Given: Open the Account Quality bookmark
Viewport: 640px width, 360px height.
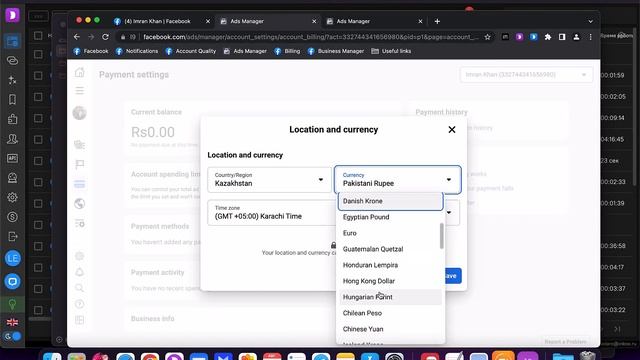Looking at the screenshot, I should (x=191, y=51).
